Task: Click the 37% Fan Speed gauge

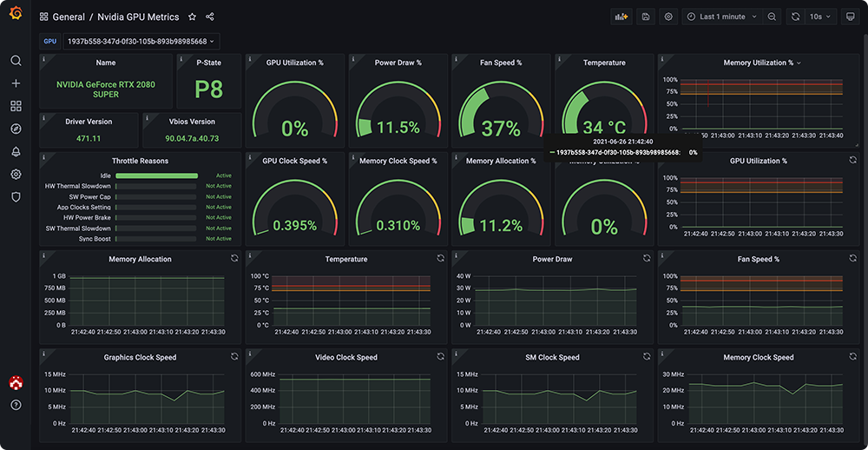Action: pos(501,111)
